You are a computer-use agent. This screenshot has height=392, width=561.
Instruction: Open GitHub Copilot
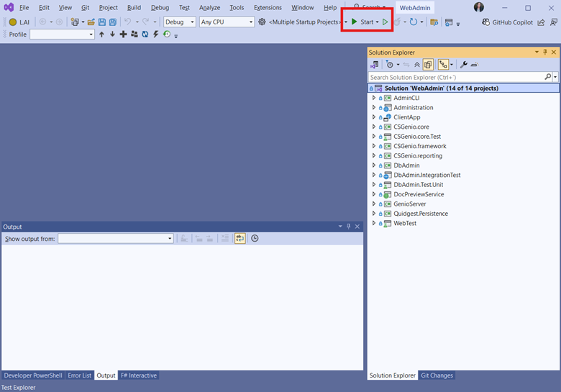[x=507, y=22]
